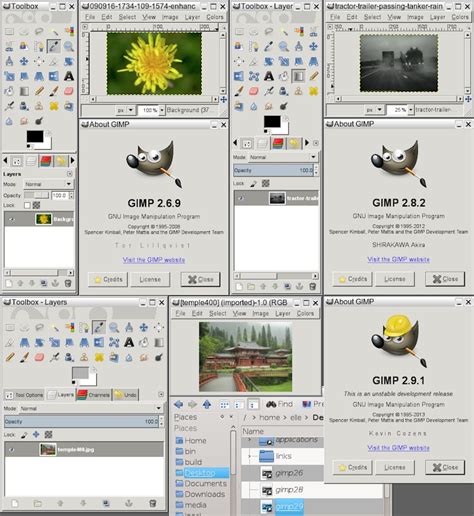Select the Pencil tool in GIMP 2.8.2 toolbox
This screenshot has height=516, width=474.
(x=313, y=76)
